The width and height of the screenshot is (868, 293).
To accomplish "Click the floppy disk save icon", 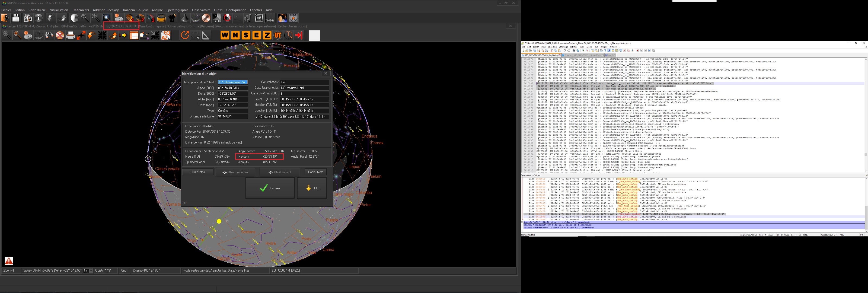I will (15, 18).
